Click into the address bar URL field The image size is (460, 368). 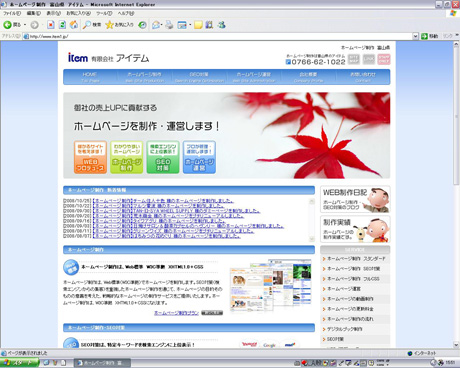click(218, 36)
